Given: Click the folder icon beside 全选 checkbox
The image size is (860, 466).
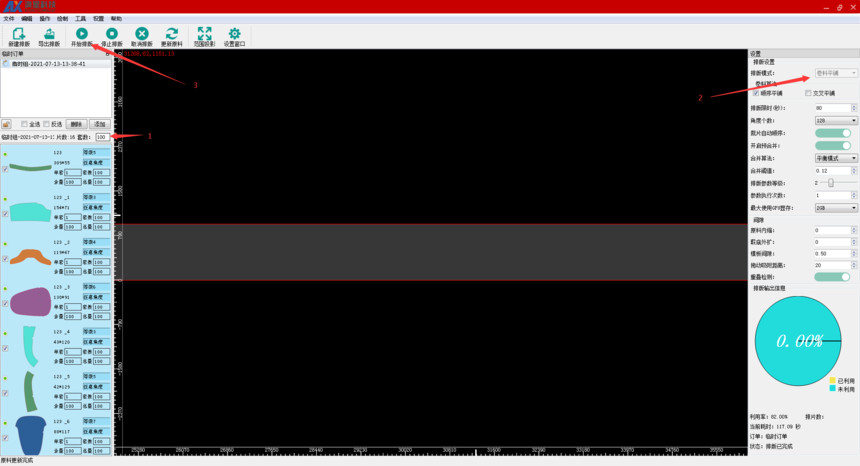Looking at the screenshot, I should point(6,124).
